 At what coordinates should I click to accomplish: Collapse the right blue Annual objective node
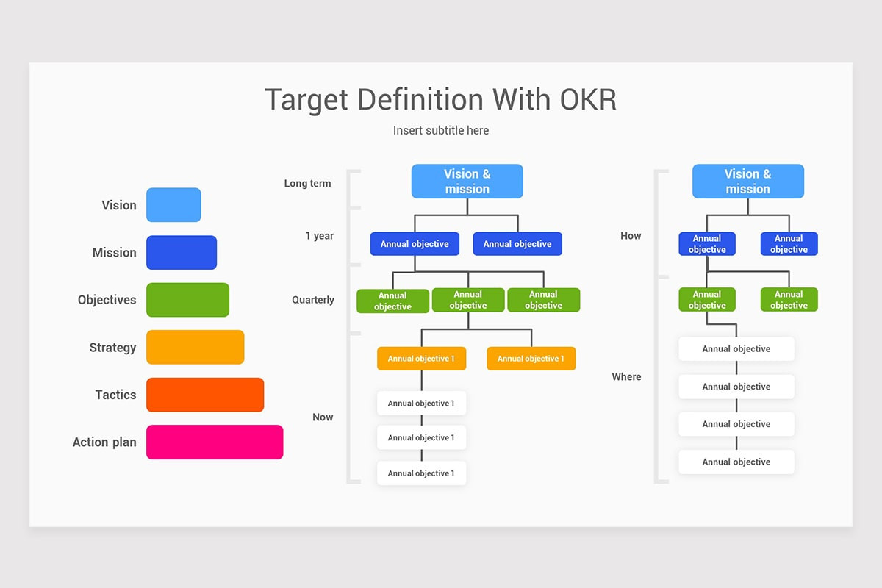click(517, 243)
